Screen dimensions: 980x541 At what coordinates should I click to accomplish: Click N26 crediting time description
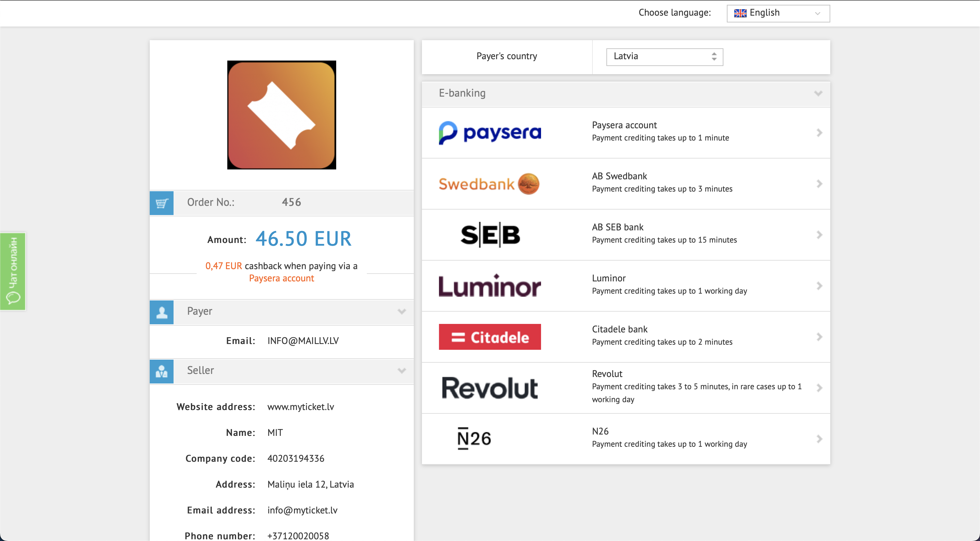(x=669, y=444)
